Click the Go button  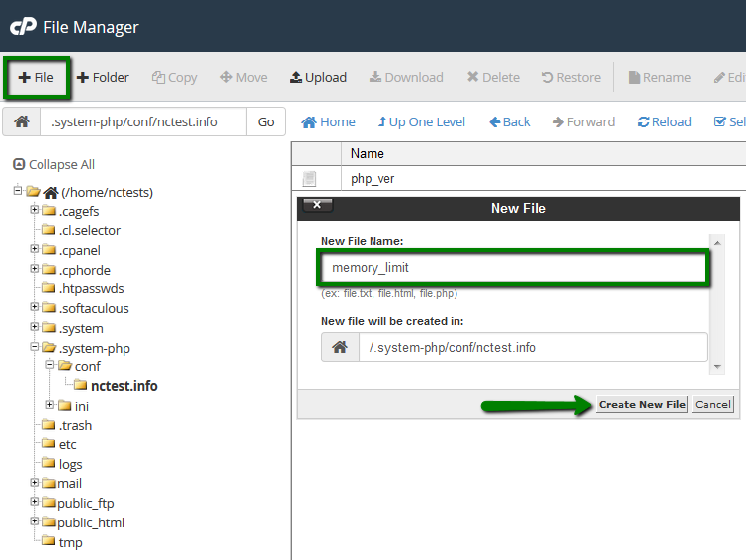(266, 122)
